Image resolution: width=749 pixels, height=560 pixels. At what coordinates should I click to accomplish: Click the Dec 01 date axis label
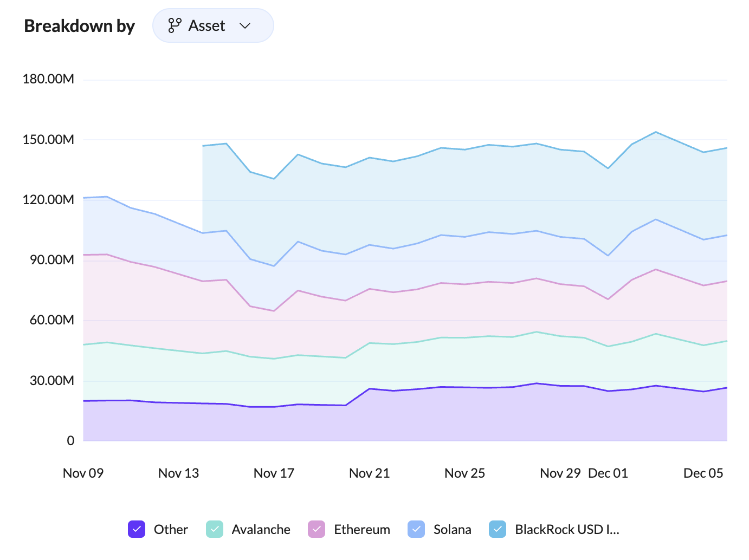click(608, 473)
